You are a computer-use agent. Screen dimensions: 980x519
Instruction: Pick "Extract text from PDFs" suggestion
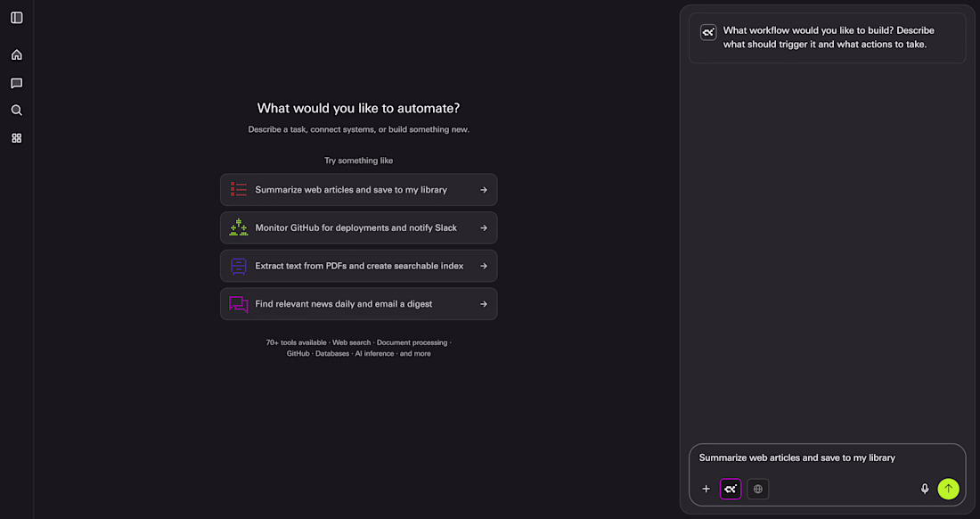coord(359,266)
